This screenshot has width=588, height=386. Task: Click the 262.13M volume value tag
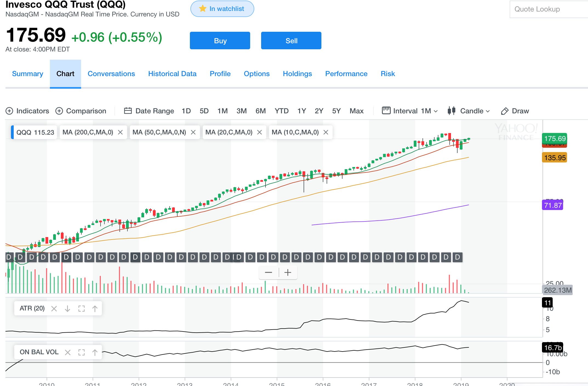(558, 290)
